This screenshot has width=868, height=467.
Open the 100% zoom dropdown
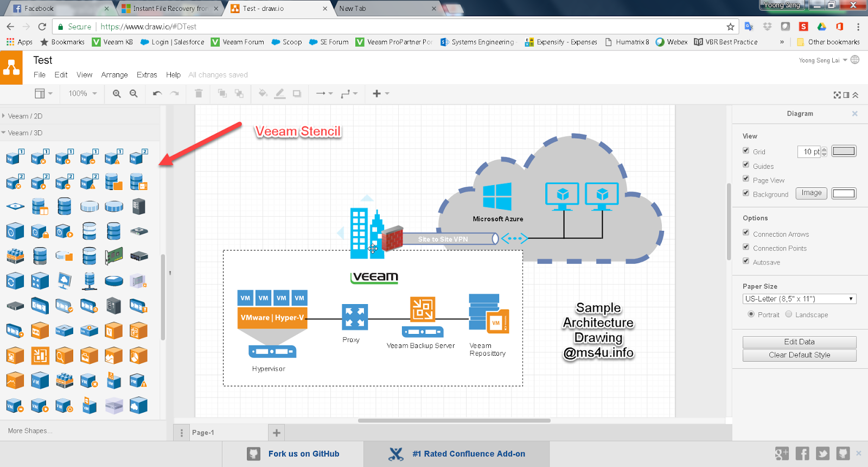[82, 93]
